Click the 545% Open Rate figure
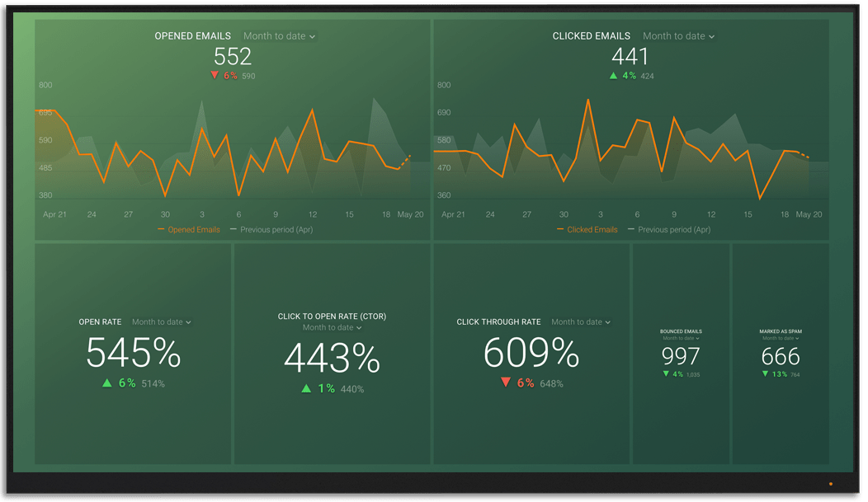The width and height of the screenshot is (868, 502). click(133, 354)
